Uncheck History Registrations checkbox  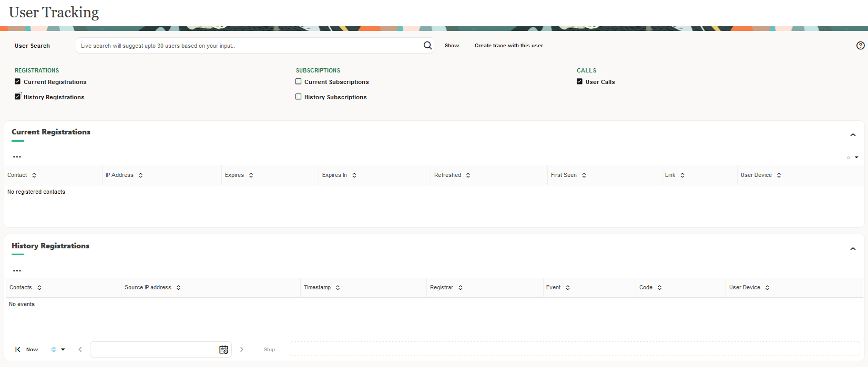18,97
